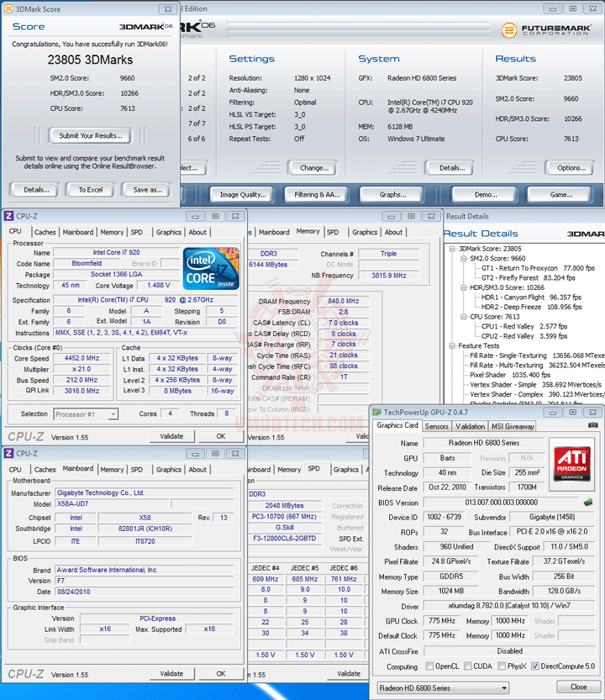Click the 3DMark Score window title icon

pos(8,9)
